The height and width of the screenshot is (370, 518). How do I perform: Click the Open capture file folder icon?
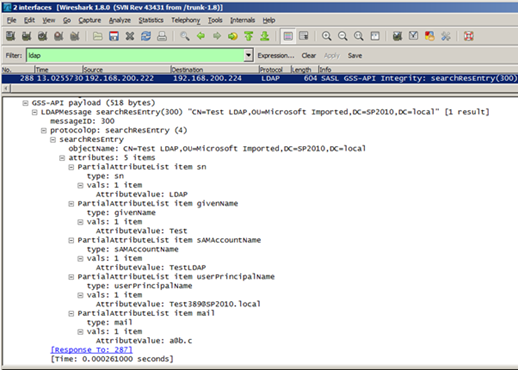coord(98,36)
